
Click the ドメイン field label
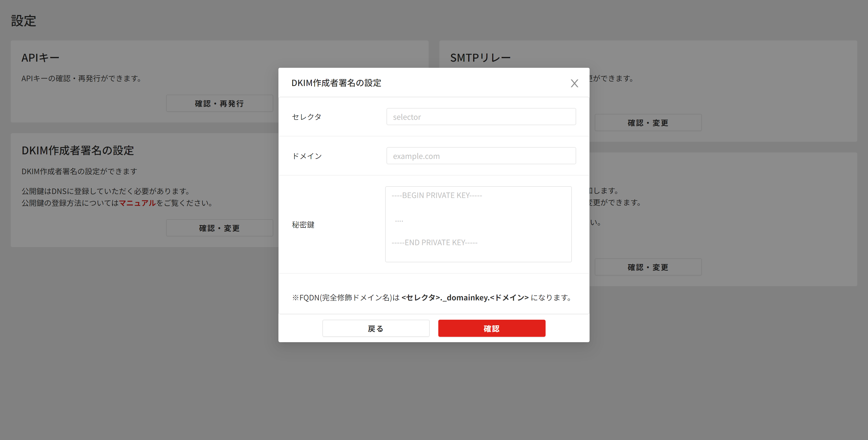pos(307,156)
